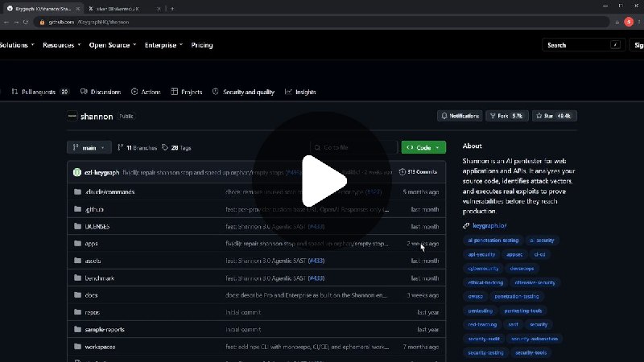
Task: Open a new browser tab
Action: [x=172, y=8]
